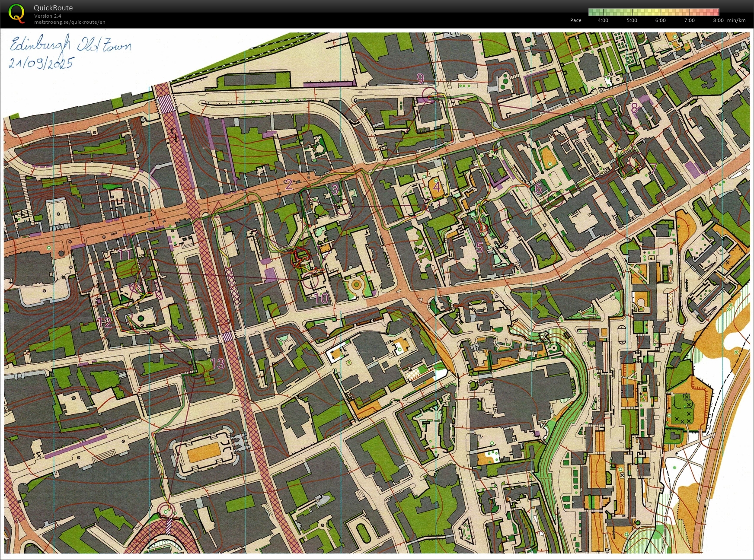Click the QuickRoute logo icon
The width and height of the screenshot is (754, 560).
[16, 13]
